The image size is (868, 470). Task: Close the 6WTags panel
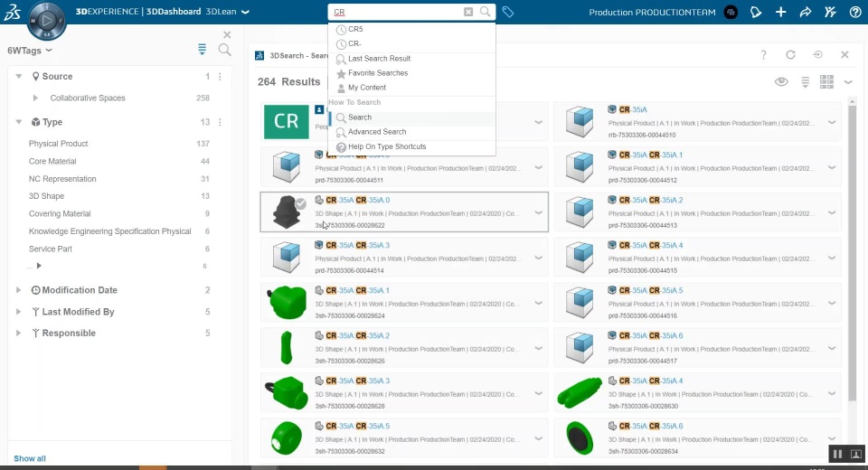pos(227,34)
